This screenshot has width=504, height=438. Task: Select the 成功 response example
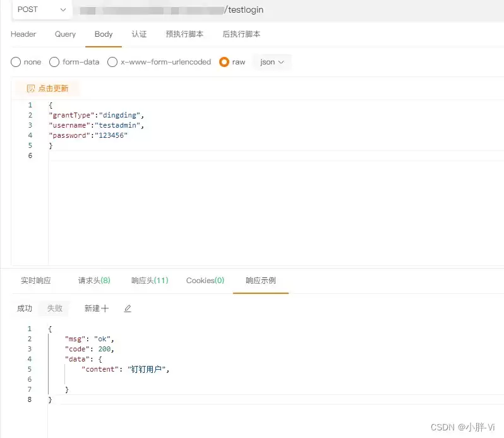[x=25, y=308]
